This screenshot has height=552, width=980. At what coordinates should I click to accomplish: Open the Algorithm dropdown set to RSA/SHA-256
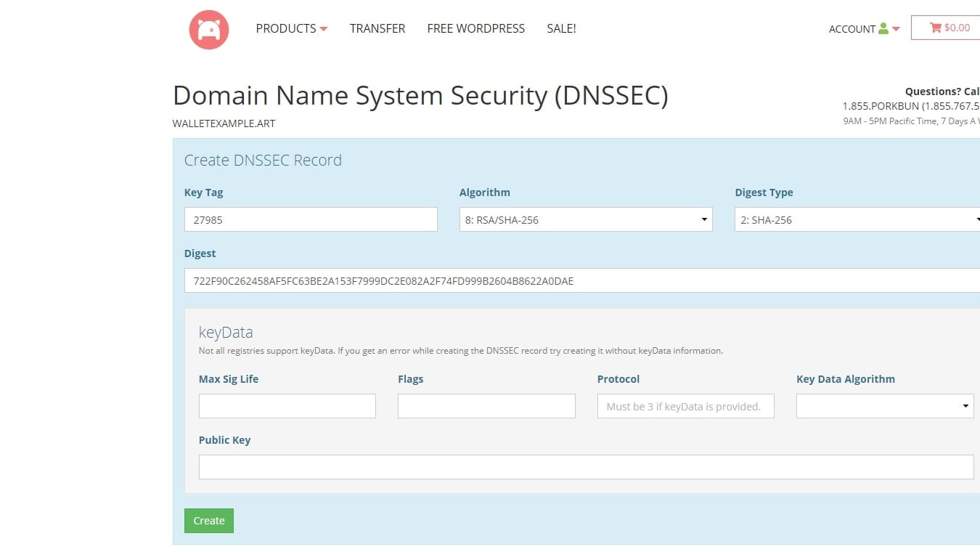pos(586,219)
